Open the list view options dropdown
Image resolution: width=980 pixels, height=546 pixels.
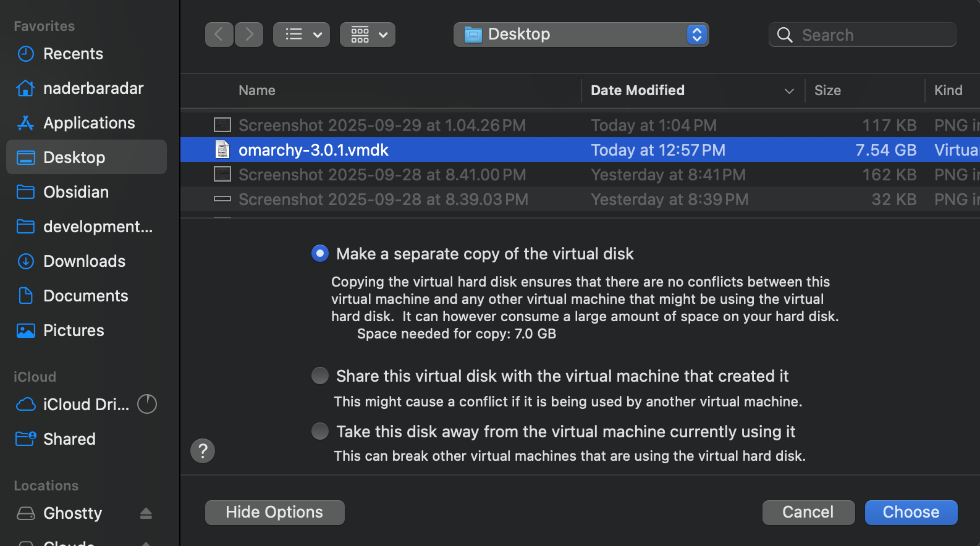coord(302,35)
